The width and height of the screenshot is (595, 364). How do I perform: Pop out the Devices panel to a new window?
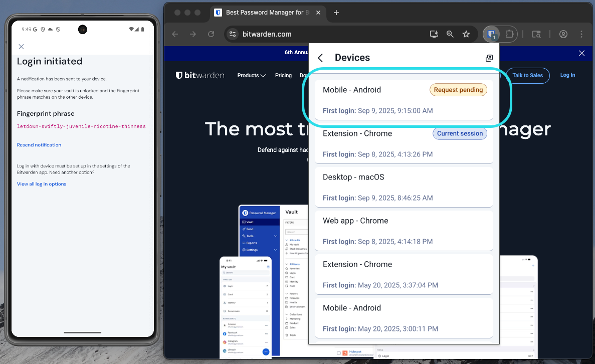pos(489,58)
